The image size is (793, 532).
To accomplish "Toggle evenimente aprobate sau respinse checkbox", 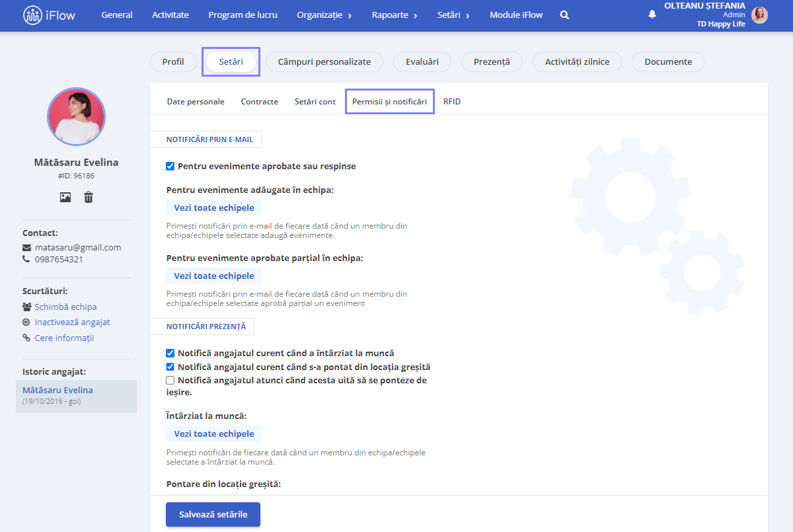I will tap(170, 166).
